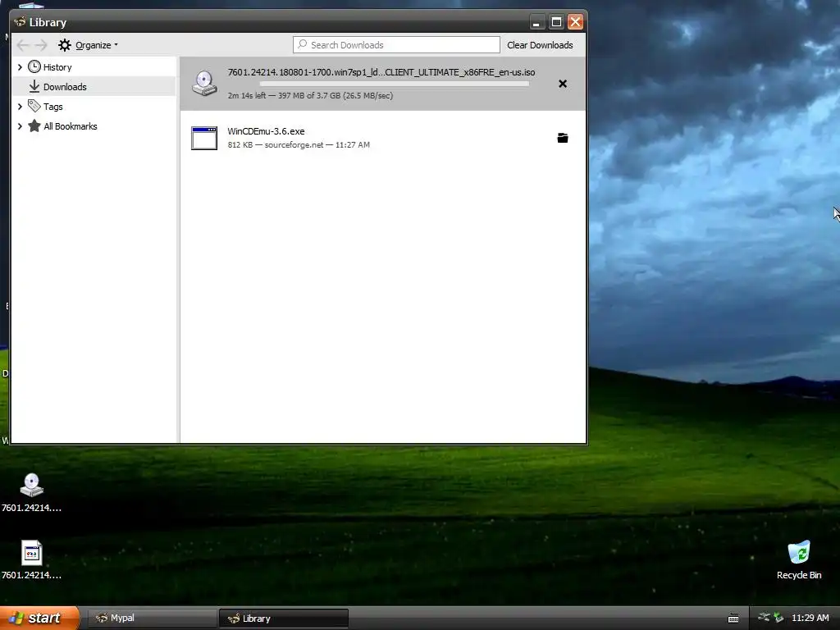Click the WinCDEmu-3.6.exe file name
840x630 pixels.
click(266, 131)
